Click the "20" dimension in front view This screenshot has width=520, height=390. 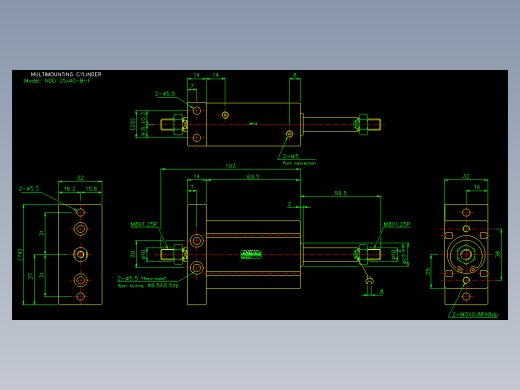point(133,254)
